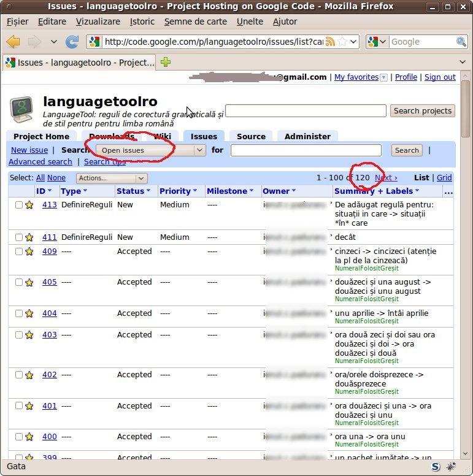Tick the checkbox for issue 413

(19, 205)
